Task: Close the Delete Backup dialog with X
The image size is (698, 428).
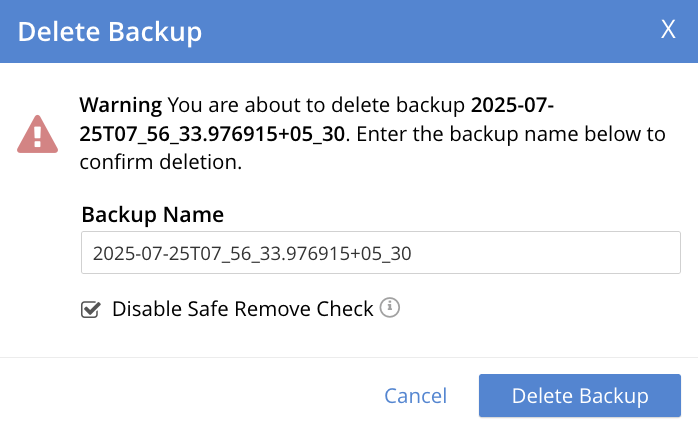Action: [668, 30]
